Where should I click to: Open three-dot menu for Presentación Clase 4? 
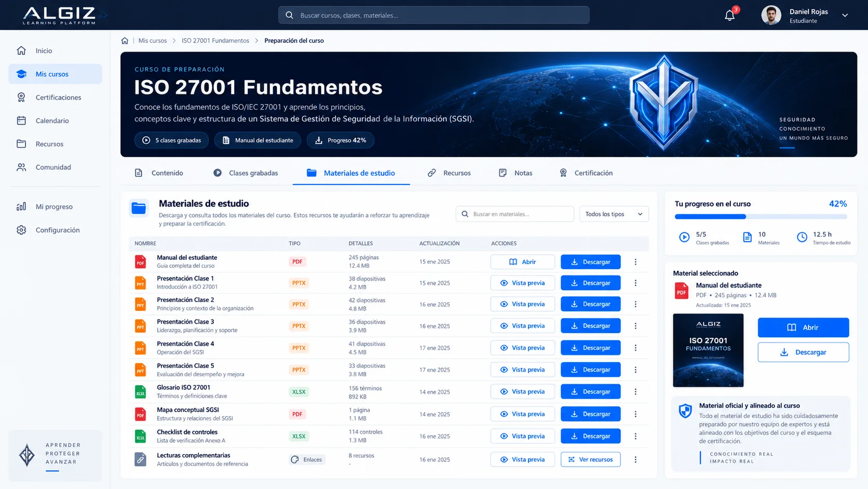coord(635,348)
